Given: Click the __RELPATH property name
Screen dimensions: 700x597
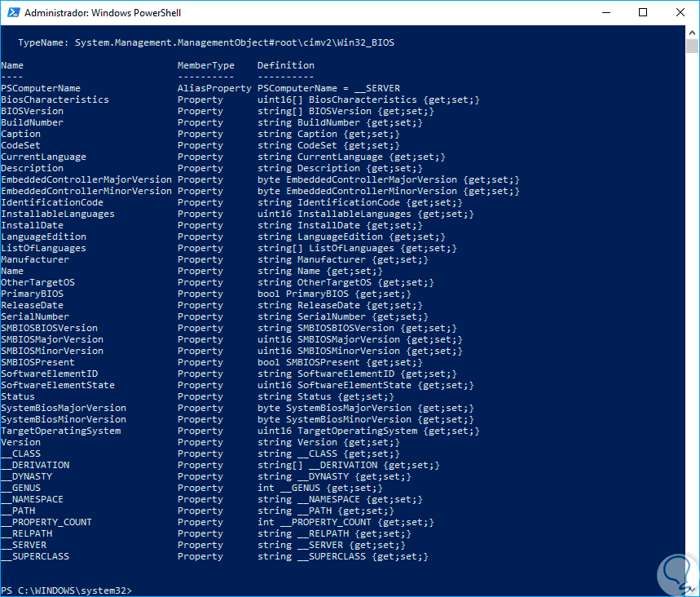Looking at the screenshot, I should point(26,534).
